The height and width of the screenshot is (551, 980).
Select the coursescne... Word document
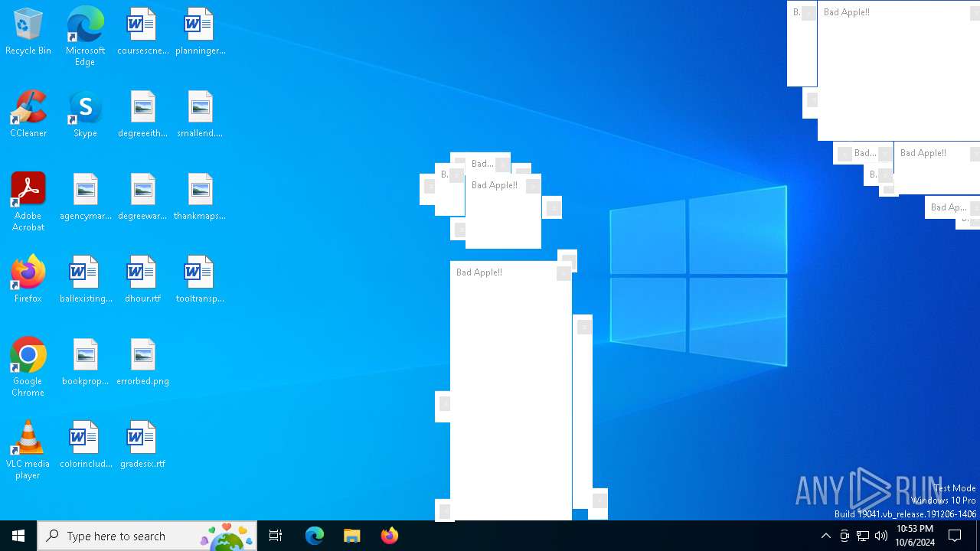[x=142, y=32]
